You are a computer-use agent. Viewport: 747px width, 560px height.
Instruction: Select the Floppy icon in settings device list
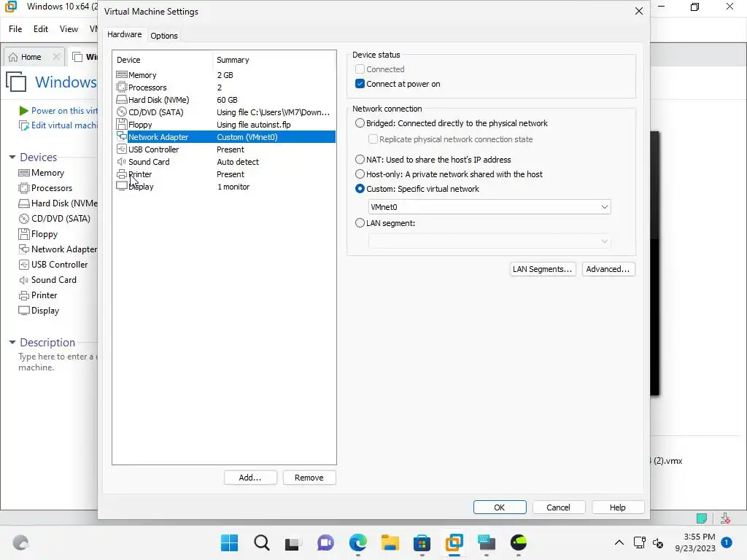click(x=122, y=124)
